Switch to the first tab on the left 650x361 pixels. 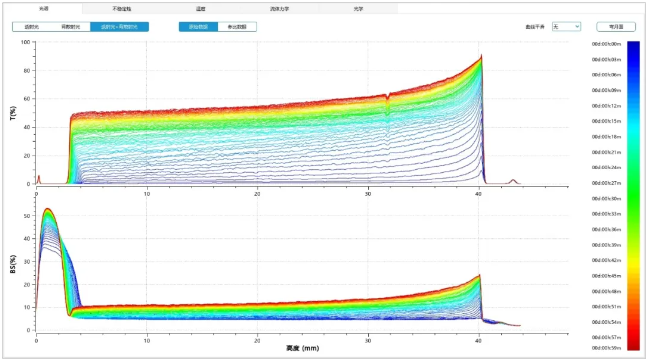[43, 9]
